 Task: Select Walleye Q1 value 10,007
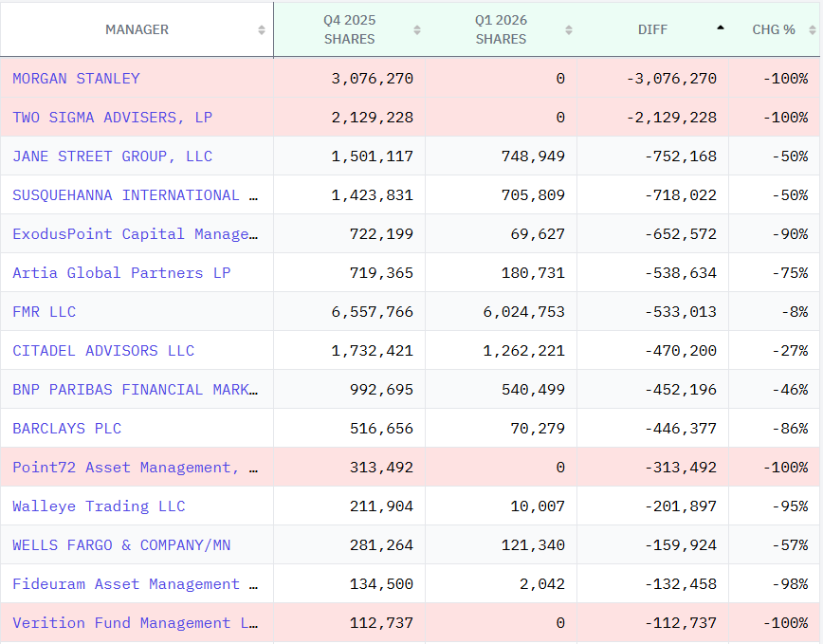click(538, 506)
